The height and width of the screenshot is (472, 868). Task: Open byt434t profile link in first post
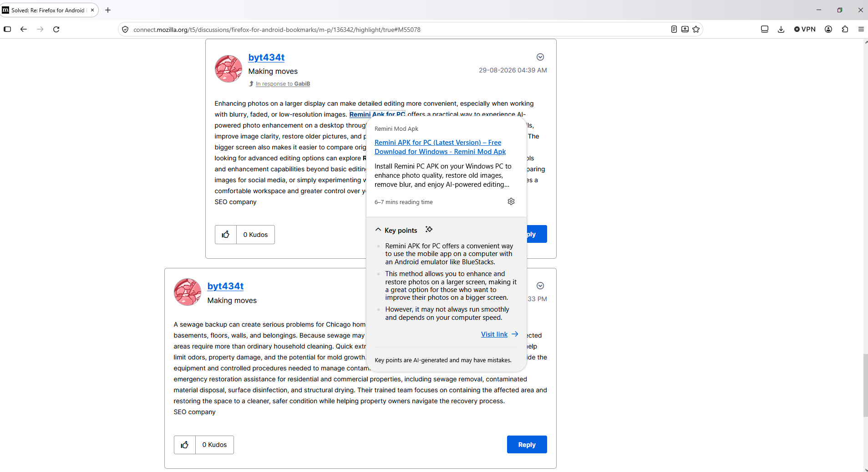tap(266, 57)
